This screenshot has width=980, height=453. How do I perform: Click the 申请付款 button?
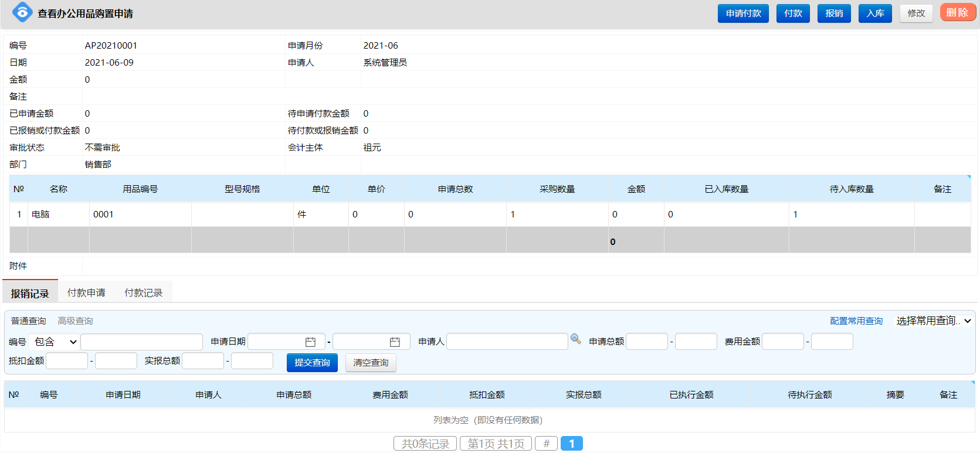tap(743, 13)
